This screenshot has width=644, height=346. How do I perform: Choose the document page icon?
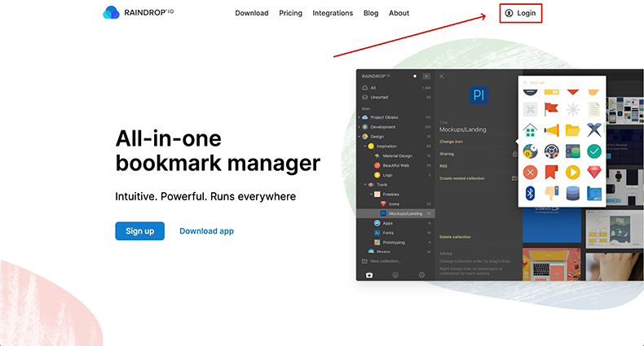coord(594,109)
